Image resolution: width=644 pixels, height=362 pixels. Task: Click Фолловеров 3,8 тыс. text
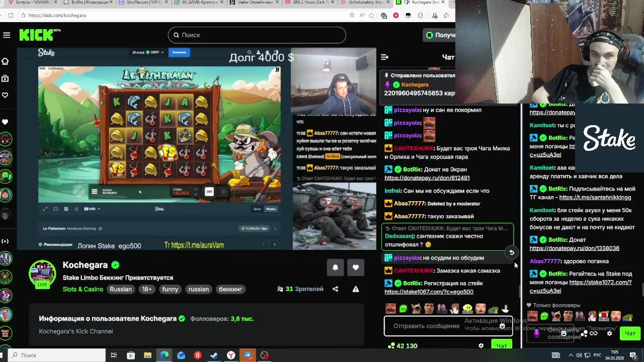pyautogui.click(x=222, y=319)
